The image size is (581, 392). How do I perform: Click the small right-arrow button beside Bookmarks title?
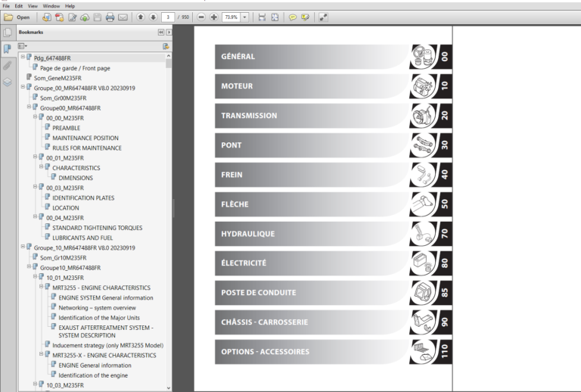coord(169,33)
